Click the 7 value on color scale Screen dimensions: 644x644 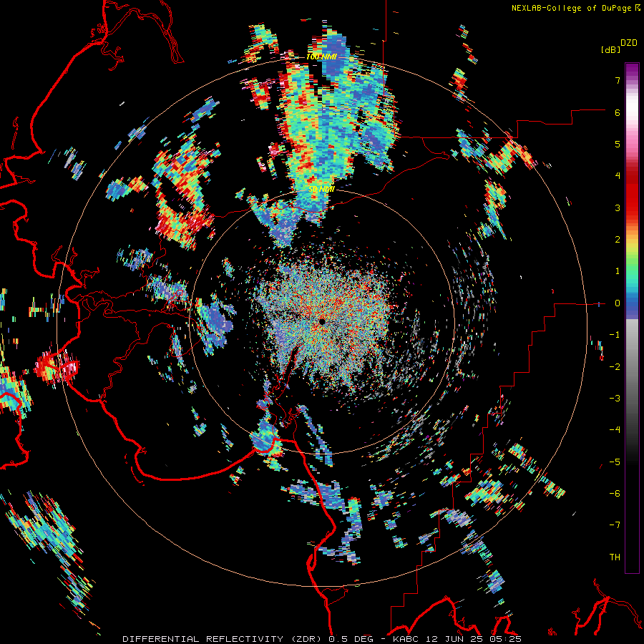point(618,80)
